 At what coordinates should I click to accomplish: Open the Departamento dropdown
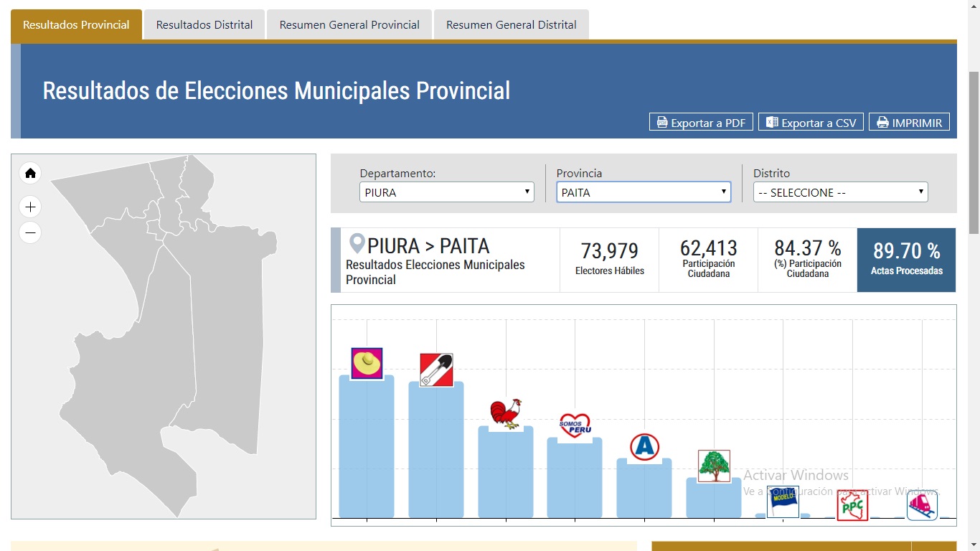pyautogui.click(x=446, y=192)
